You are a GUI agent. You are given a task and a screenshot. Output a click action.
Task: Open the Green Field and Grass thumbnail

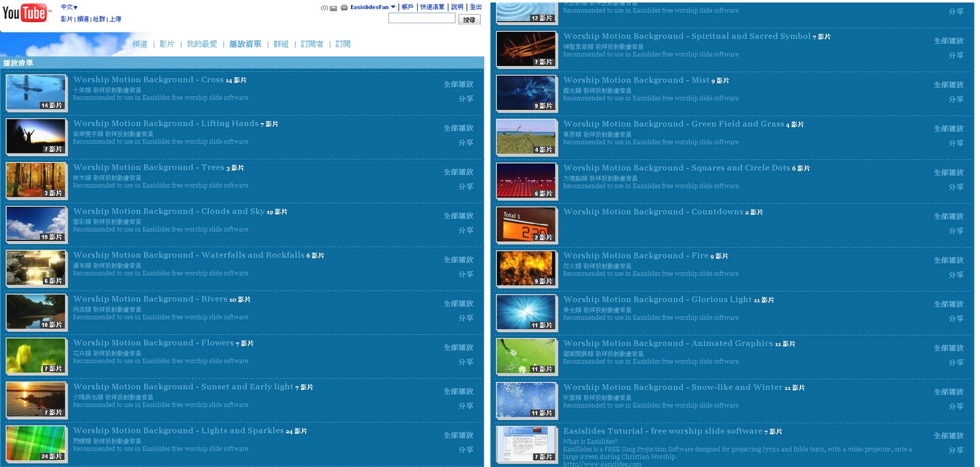pyautogui.click(x=527, y=137)
